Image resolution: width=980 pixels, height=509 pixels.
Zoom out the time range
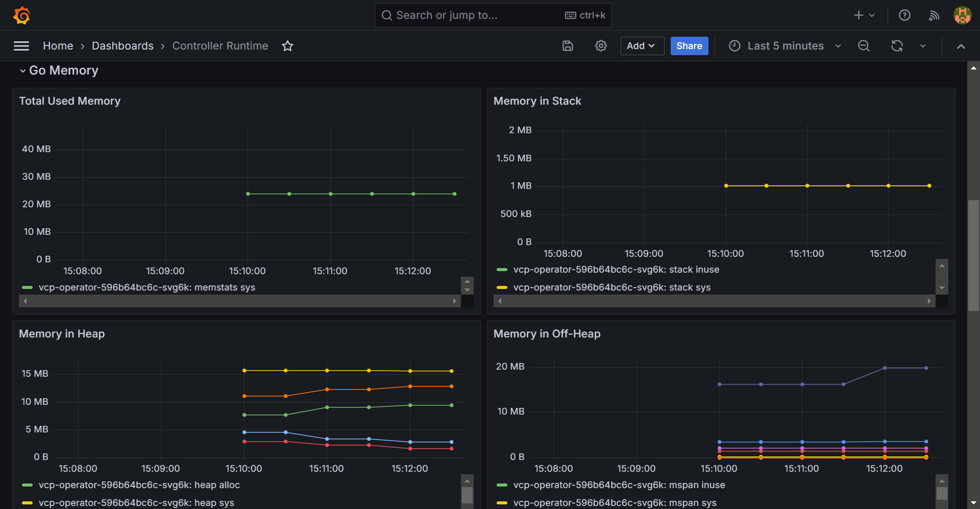coord(864,46)
